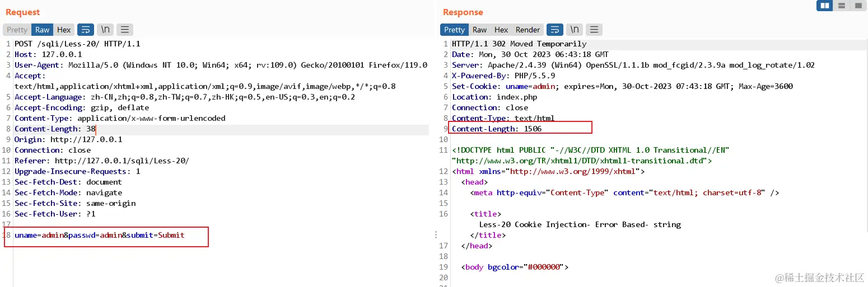Open the Response Render tab

[528, 30]
